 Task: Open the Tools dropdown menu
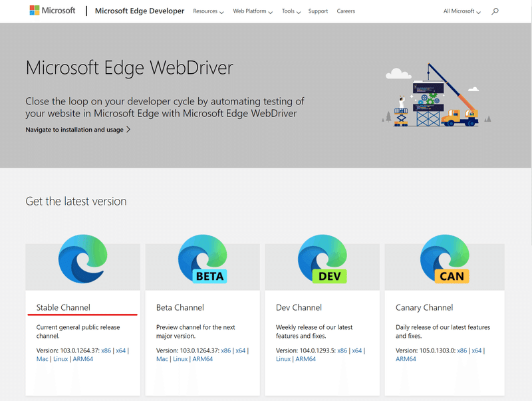(x=291, y=11)
